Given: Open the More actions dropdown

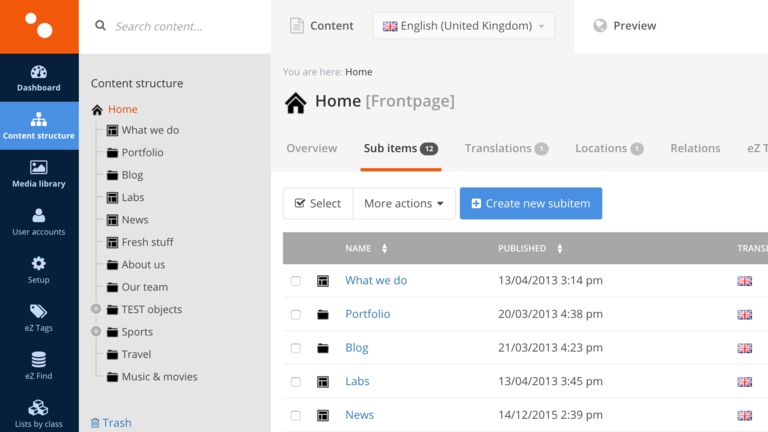Looking at the screenshot, I should pyautogui.click(x=404, y=203).
